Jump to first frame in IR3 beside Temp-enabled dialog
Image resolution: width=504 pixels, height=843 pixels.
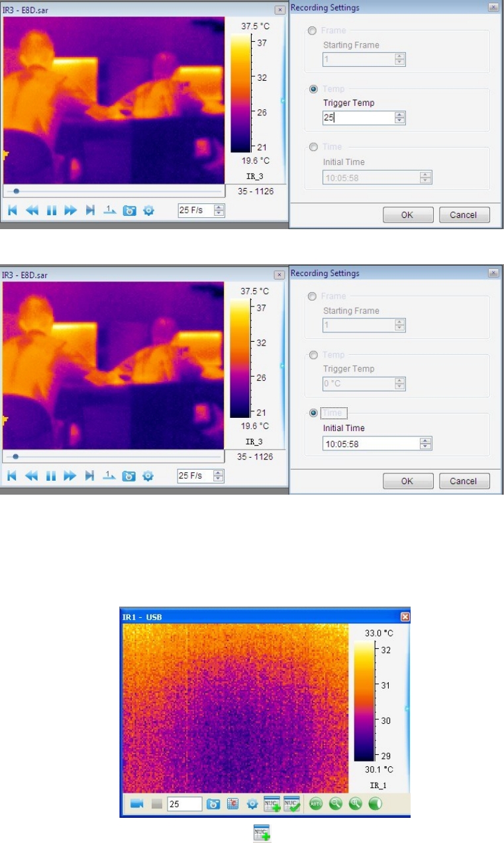pos(12,211)
